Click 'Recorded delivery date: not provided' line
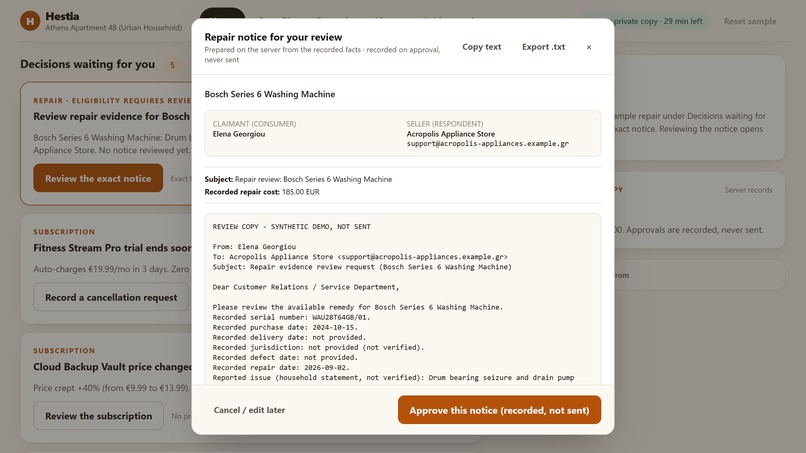806x453 pixels. tap(289, 337)
